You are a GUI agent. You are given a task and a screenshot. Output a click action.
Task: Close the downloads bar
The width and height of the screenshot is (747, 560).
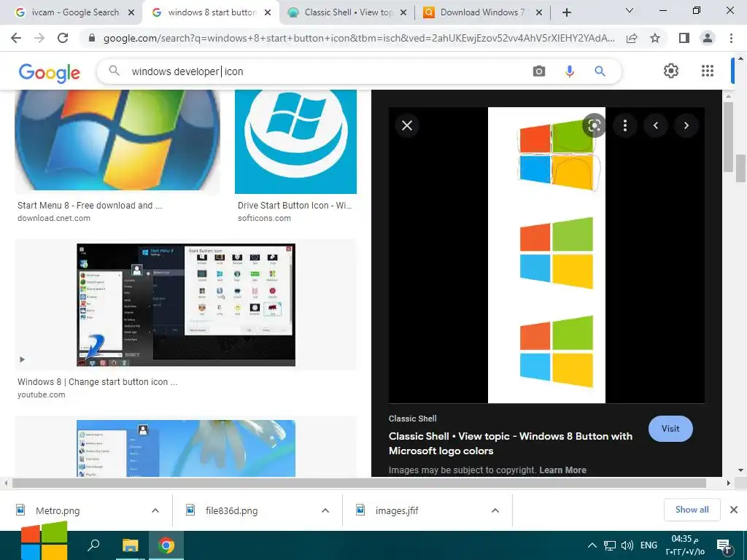pos(734,510)
